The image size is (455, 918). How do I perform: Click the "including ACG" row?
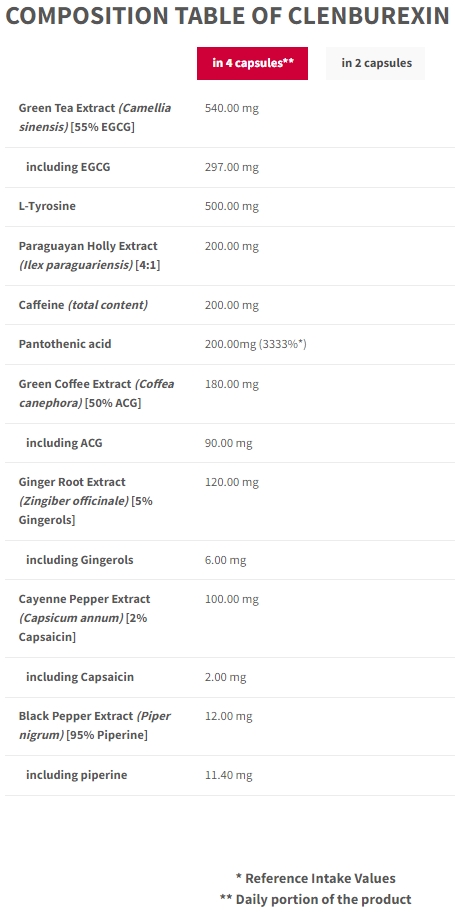[230, 443]
